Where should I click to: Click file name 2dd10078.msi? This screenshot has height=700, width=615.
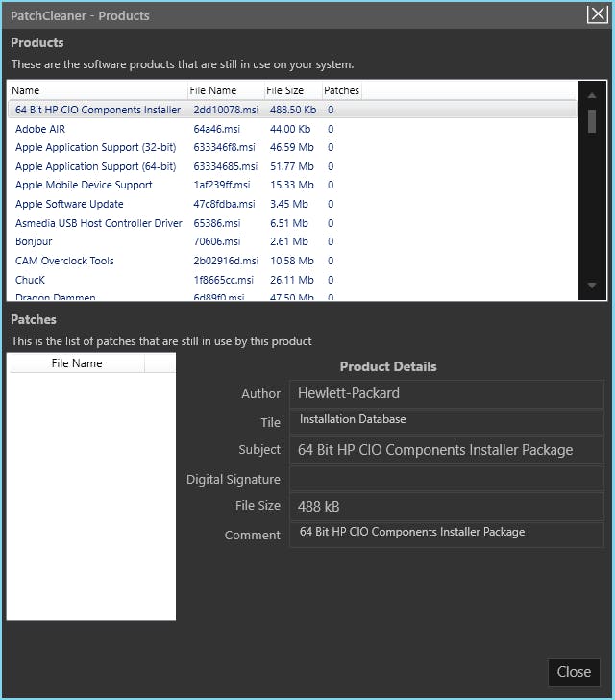226,110
